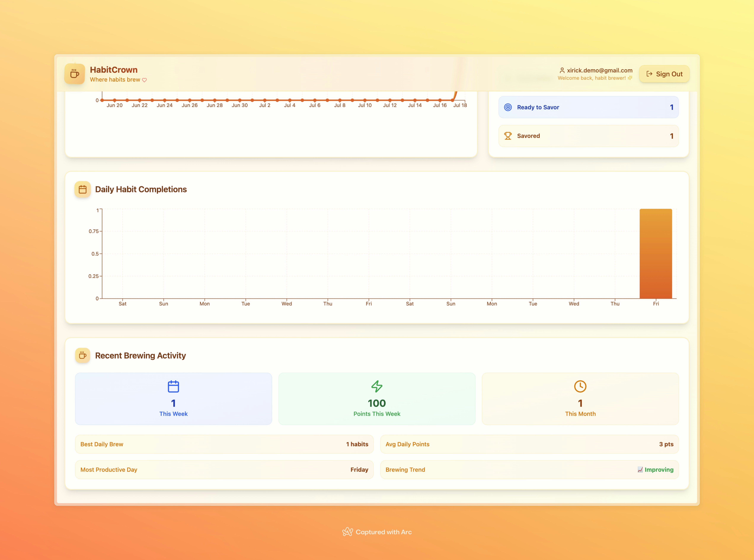Click the 'Points This Week' label

click(377, 414)
